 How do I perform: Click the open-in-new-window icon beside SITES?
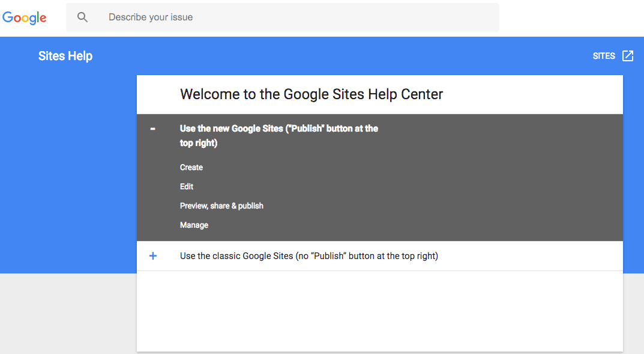click(x=628, y=56)
